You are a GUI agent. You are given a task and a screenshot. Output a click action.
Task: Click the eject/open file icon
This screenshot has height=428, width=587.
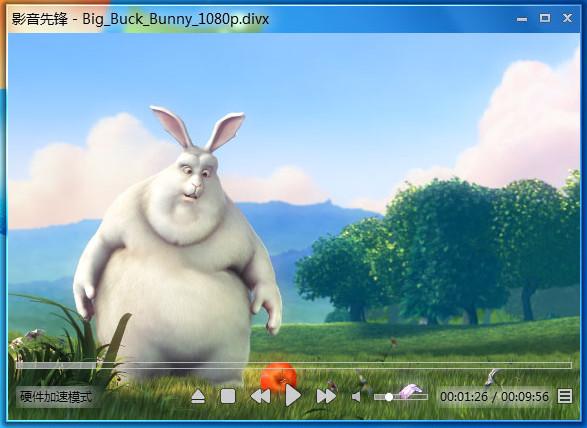click(198, 397)
